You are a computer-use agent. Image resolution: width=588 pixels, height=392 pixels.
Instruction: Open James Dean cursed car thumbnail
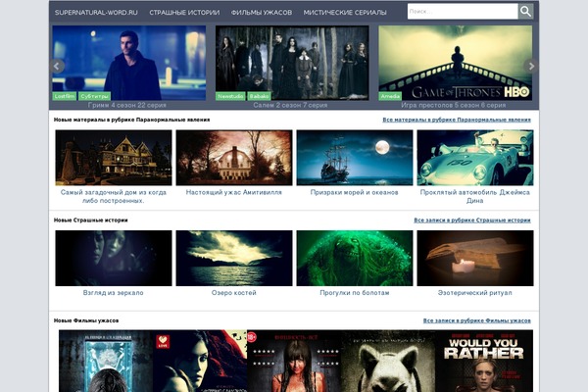click(474, 158)
